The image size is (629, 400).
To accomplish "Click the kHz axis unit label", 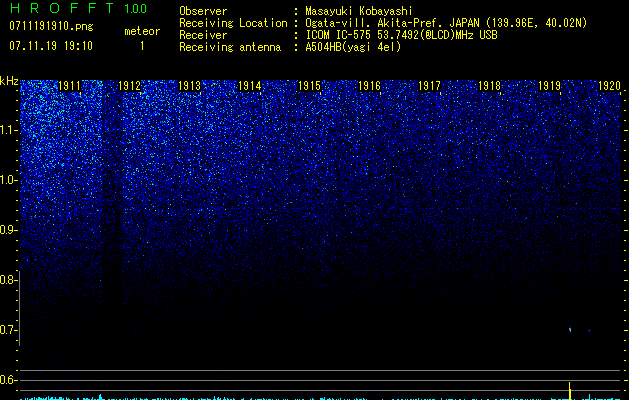I will pyautogui.click(x=9, y=81).
